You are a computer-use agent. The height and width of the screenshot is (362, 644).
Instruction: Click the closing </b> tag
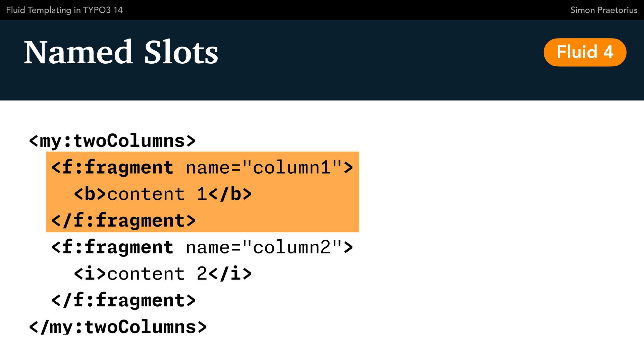(x=230, y=194)
